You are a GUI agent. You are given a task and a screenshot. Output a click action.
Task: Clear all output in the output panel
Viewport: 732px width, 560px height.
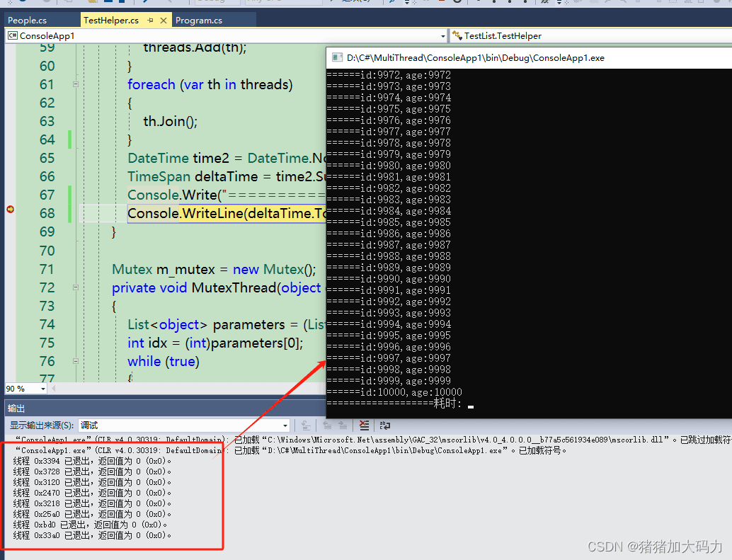[364, 425]
